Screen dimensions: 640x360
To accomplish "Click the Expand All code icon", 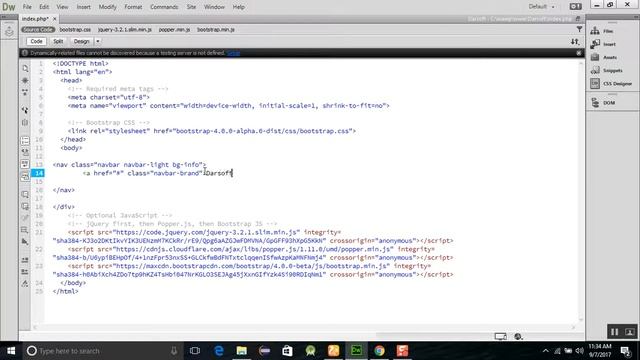I will click(25, 93).
